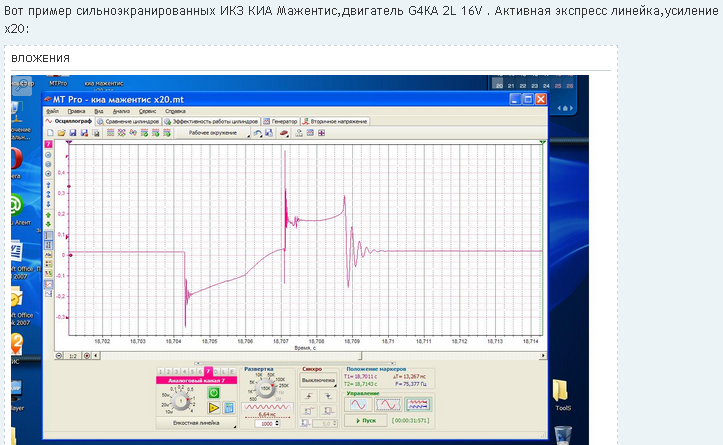This screenshot has height=445, width=723.
Task: Click the Save all copies icon
Action: pos(95,133)
